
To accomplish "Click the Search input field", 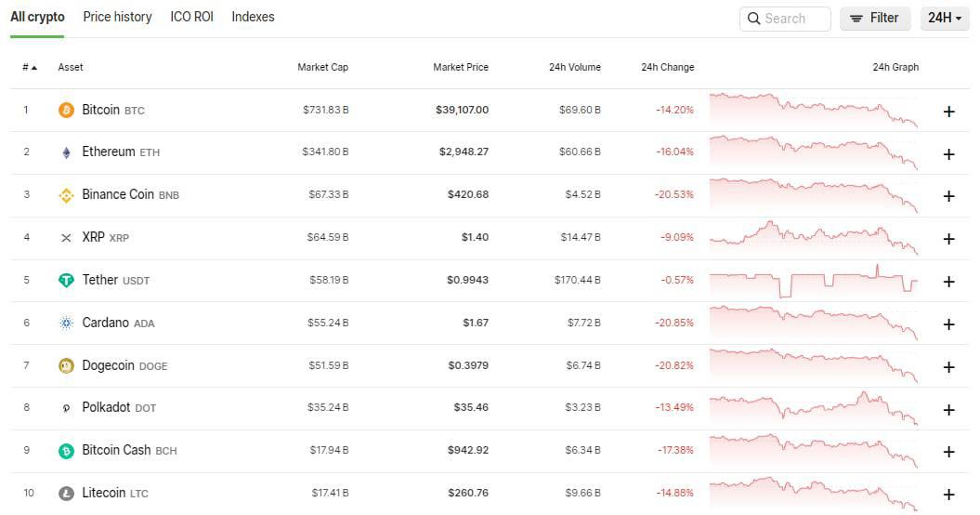I will (x=785, y=19).
